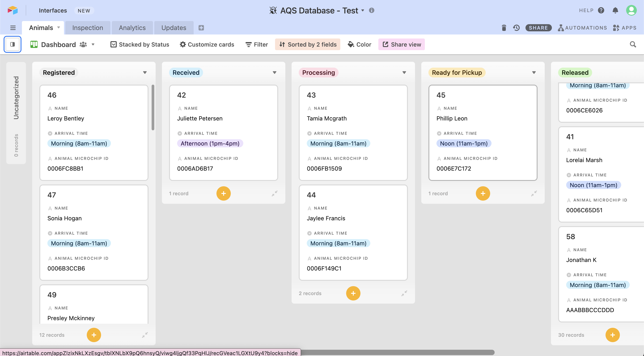
Task: Toggle the views sidebar panel
Action: 12,44
